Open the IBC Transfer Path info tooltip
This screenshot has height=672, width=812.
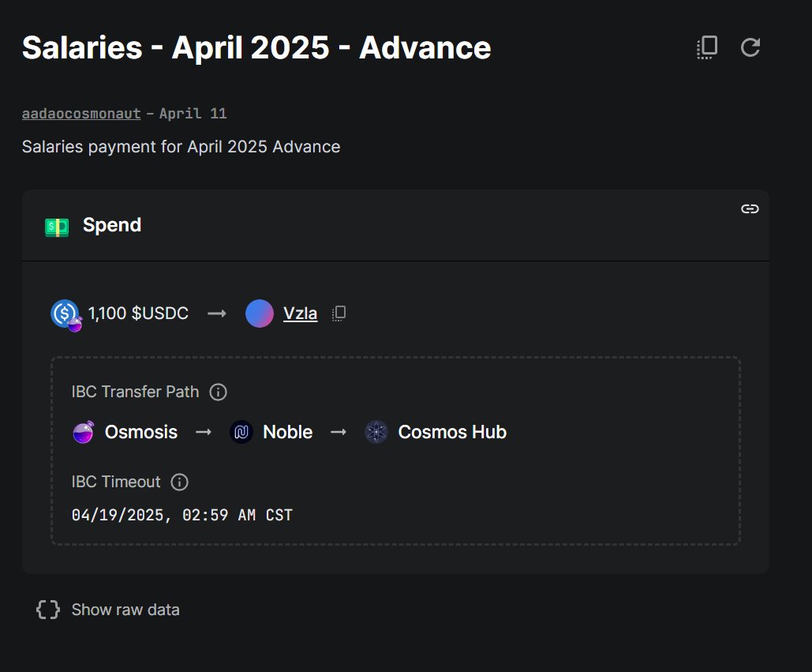click(x=218, y=392)
